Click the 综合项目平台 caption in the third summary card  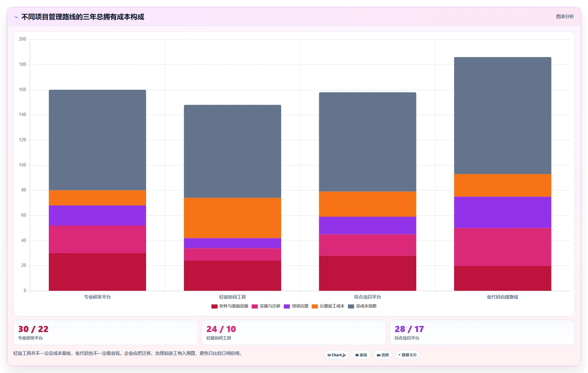(x=407, y=338)
